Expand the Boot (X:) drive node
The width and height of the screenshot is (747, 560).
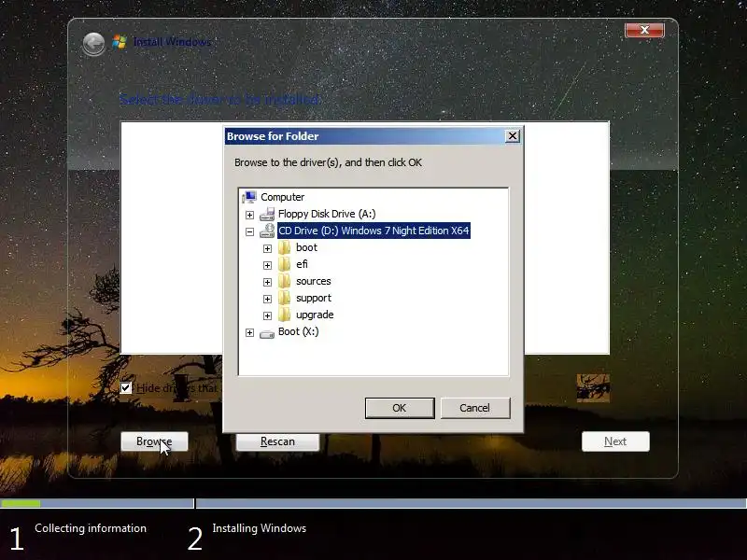[249, 332]
